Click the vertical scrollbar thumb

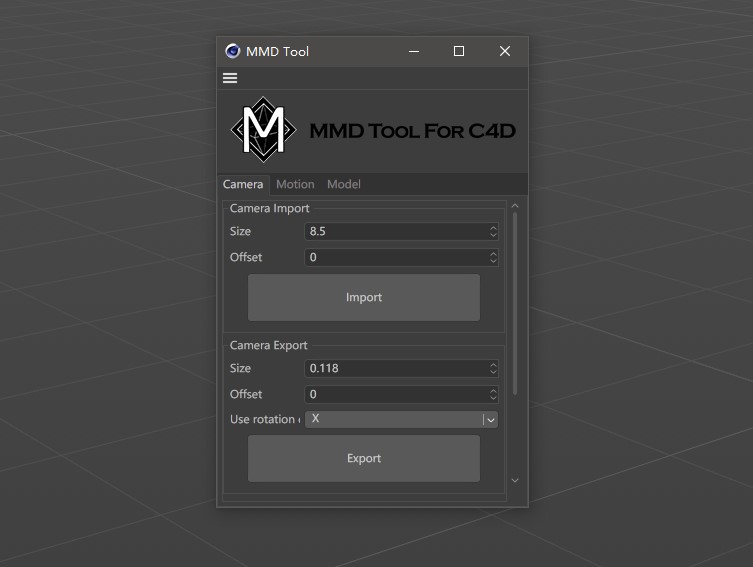coord(515,304)
